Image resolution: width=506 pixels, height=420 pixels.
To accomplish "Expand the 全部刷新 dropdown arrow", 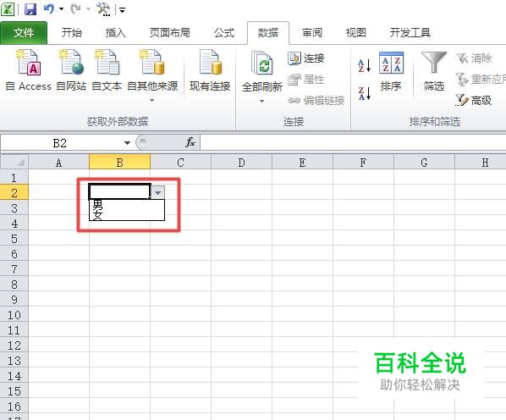I will click(262, 101).
